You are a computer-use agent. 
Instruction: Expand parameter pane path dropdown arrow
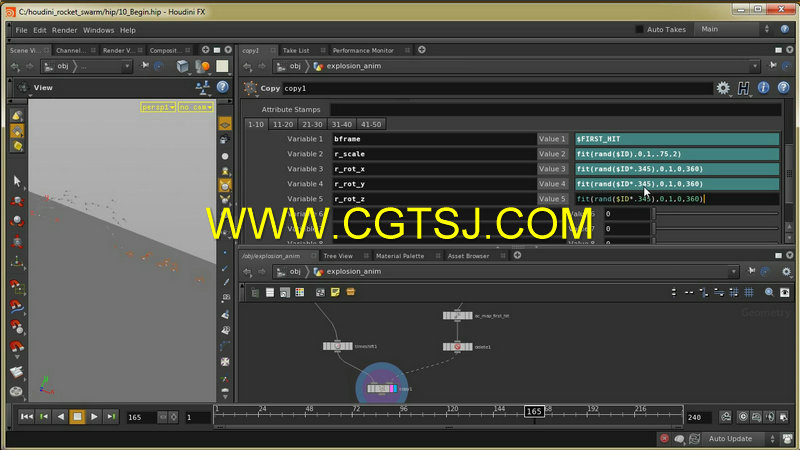click(x=755, y=66)
